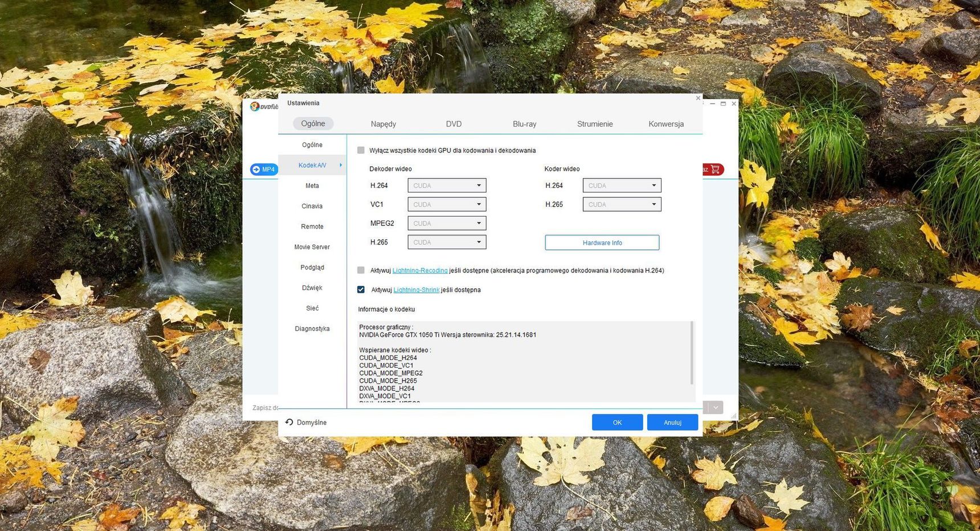Click the Anuluj cancel button
980x531 pixels.
point(672,422)
